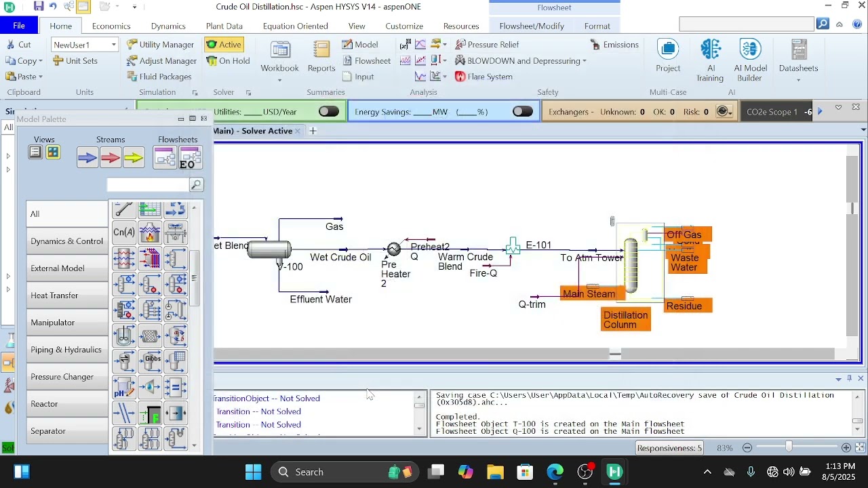Open the Copy dropdown arrow

[x=41, y=61]
